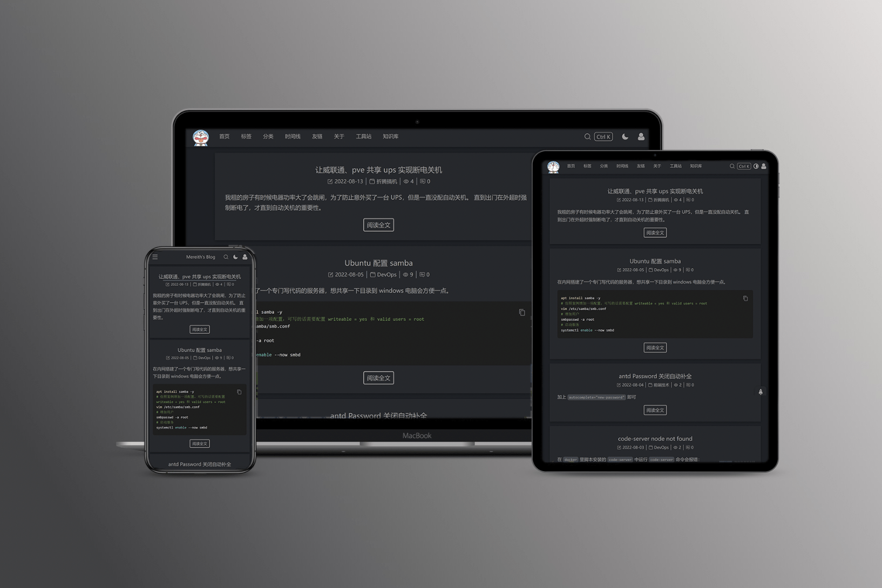Viewport: 882px width, 588px height.
Task: Click comment count icon on laptop ups post
Action: pyautogui.click(x=423, y=181)
